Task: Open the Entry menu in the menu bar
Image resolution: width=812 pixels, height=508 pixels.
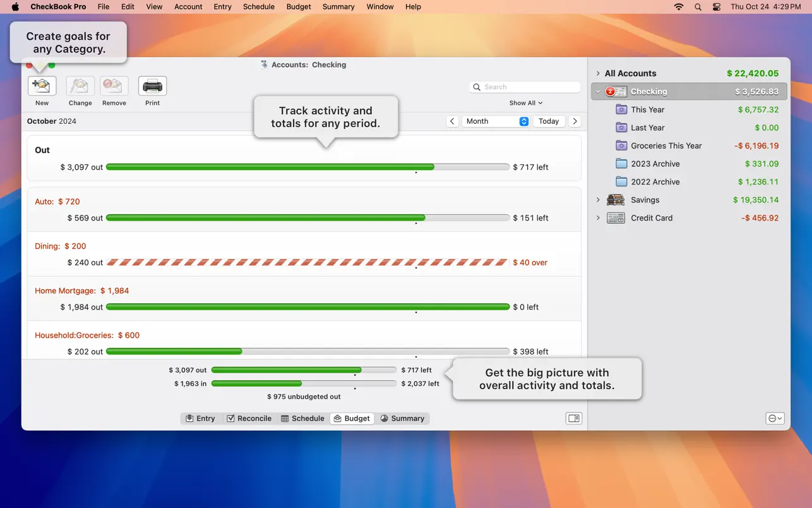Action: coord(223,7)
